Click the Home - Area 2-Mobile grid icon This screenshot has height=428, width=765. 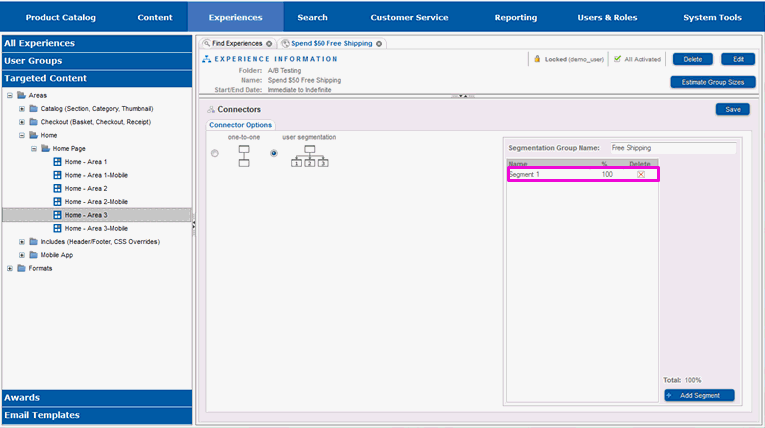point(57,202)
